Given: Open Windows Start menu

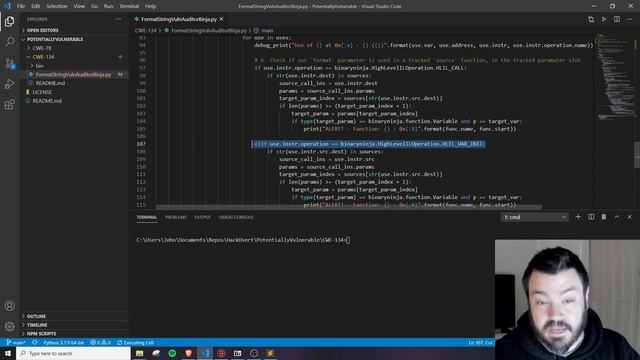Looking at the screenshot, I should pos(8,353).
